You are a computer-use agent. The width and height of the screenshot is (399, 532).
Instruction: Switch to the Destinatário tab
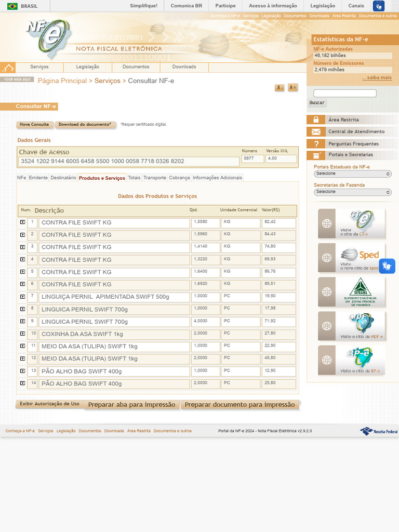pos(63,178)
